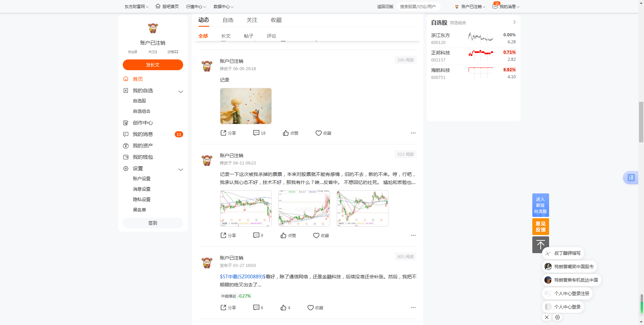Toggle 收藏 heart on the ST中嘉 post
644x325 pixels.
(311, 308)
